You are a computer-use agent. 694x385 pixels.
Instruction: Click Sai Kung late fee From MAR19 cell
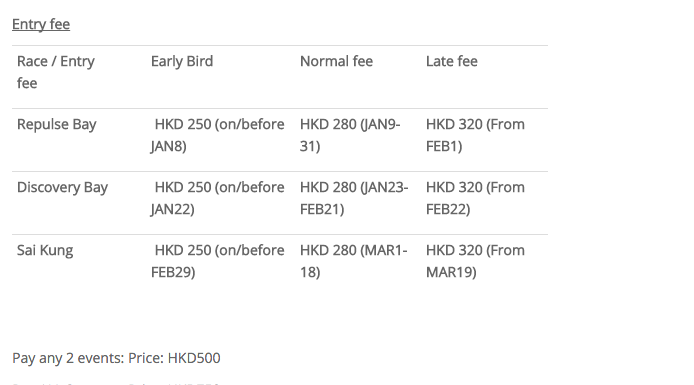(x=475, y=261)
